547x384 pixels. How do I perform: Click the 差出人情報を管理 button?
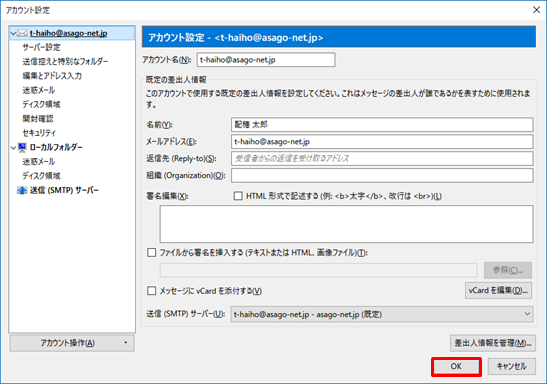493,343
